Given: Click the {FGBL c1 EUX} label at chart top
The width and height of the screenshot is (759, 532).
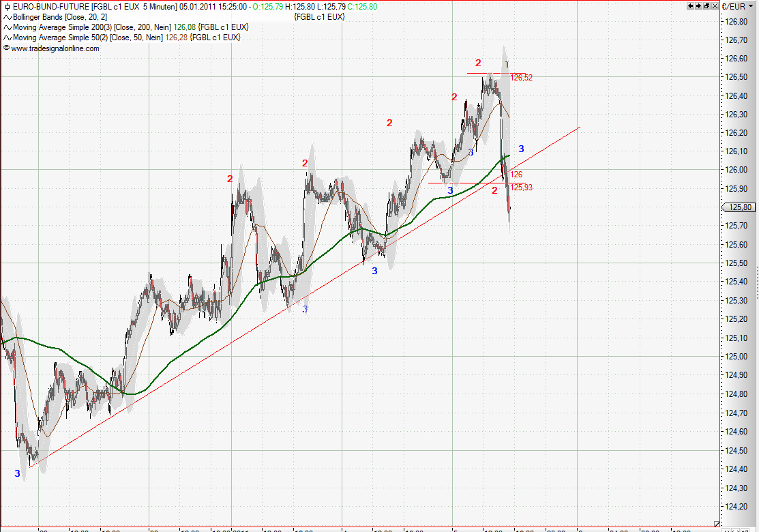Looking at the screenshot, I should 321,15.
